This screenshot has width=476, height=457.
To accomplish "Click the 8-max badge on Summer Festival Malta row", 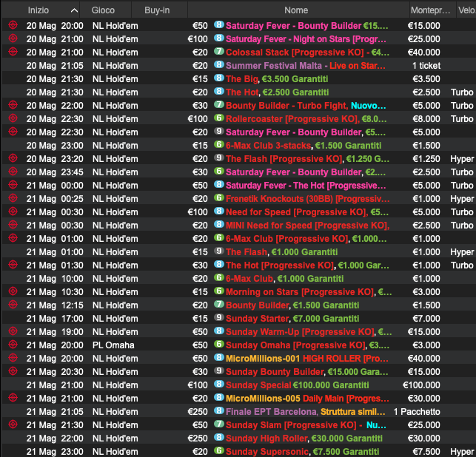I will (219, 64).
